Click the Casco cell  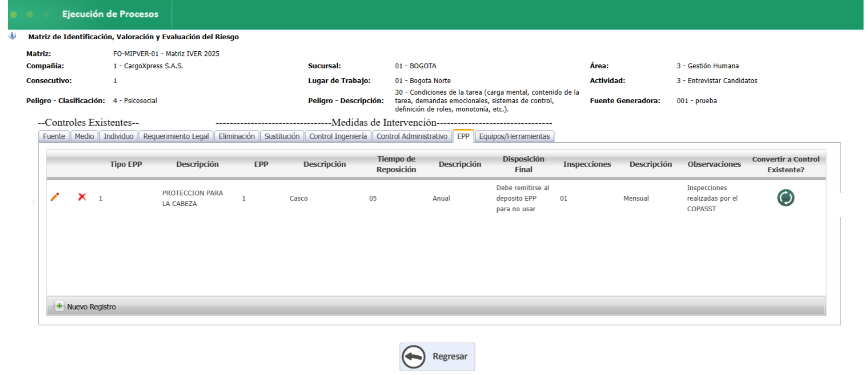coord(299,198)
